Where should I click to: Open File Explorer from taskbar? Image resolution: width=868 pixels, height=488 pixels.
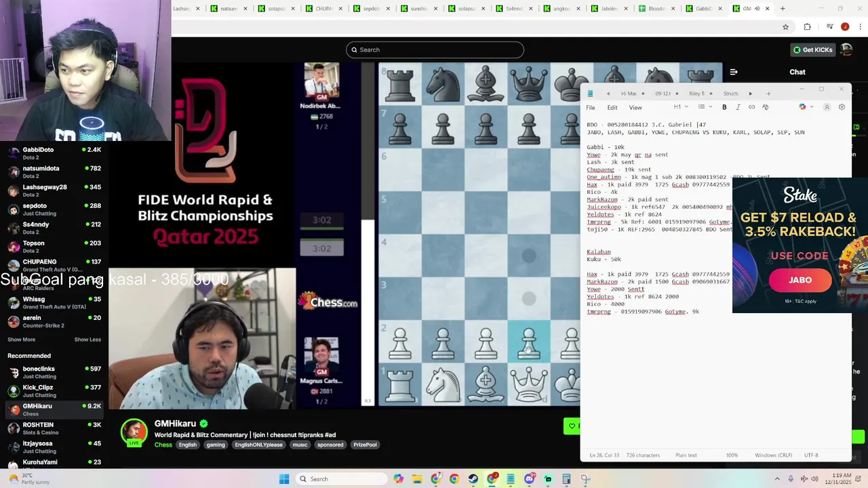tap(417, 479)
